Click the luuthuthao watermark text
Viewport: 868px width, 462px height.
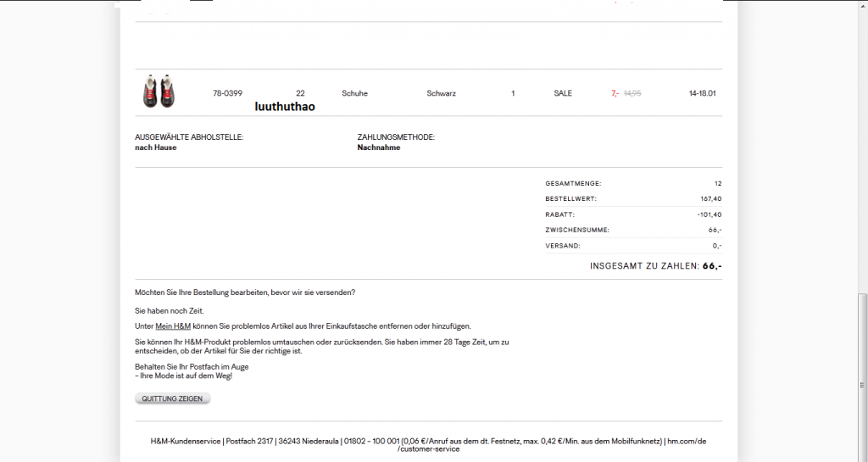285,107
